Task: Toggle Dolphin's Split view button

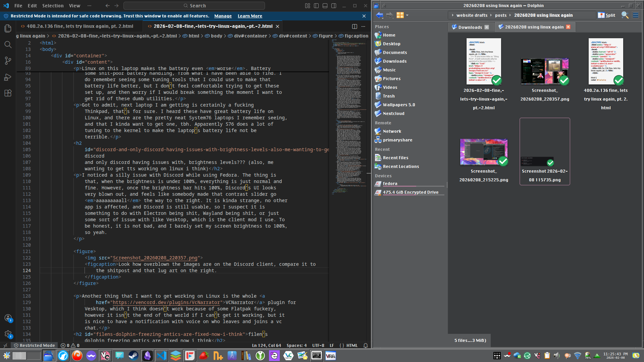Action: point(607,15)
